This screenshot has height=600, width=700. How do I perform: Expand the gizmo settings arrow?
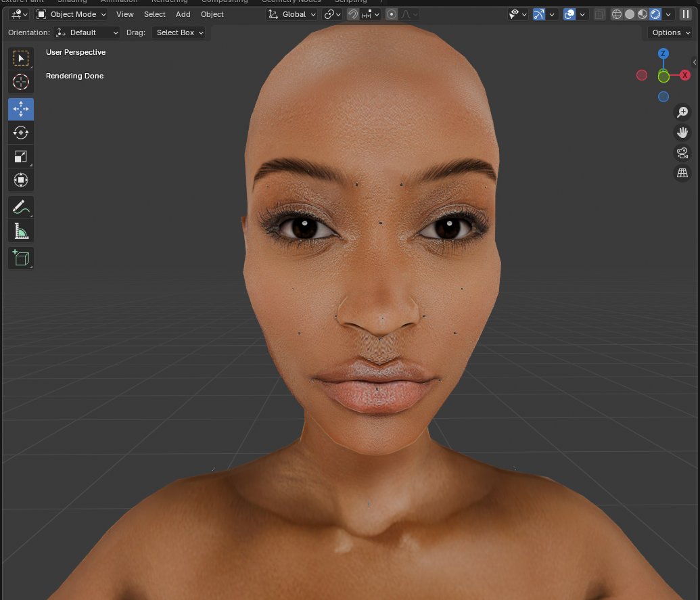pos(552,14)
